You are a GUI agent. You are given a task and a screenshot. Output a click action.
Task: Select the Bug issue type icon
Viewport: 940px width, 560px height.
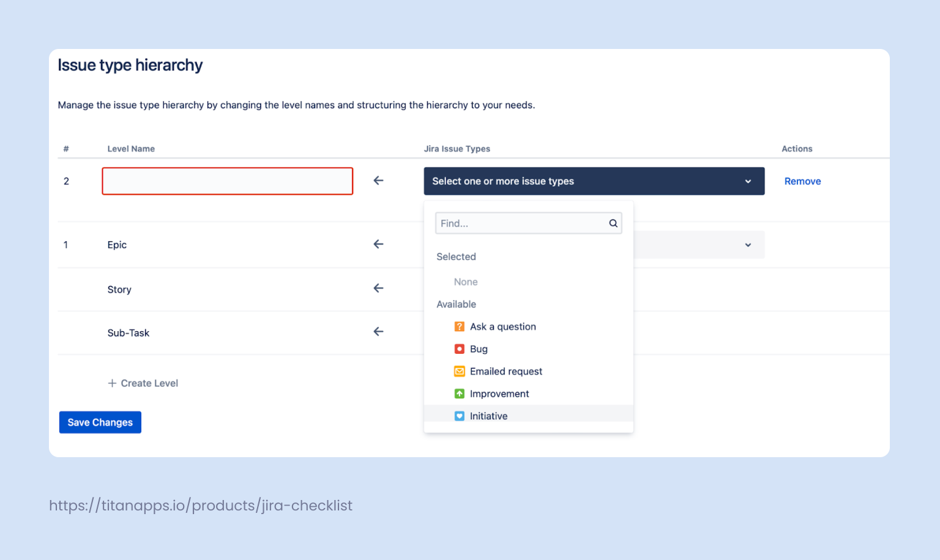(460, 349)
